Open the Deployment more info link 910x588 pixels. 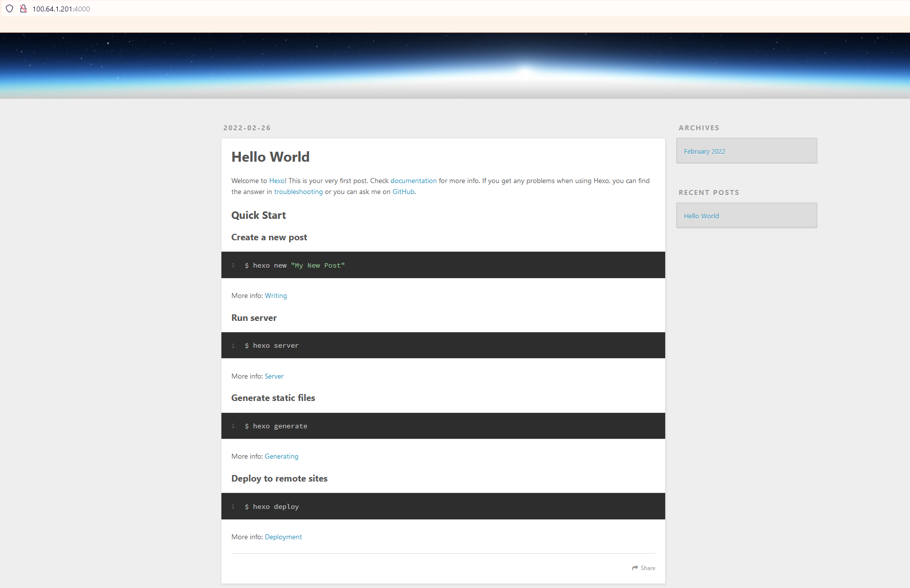click(x=283, y=537)
